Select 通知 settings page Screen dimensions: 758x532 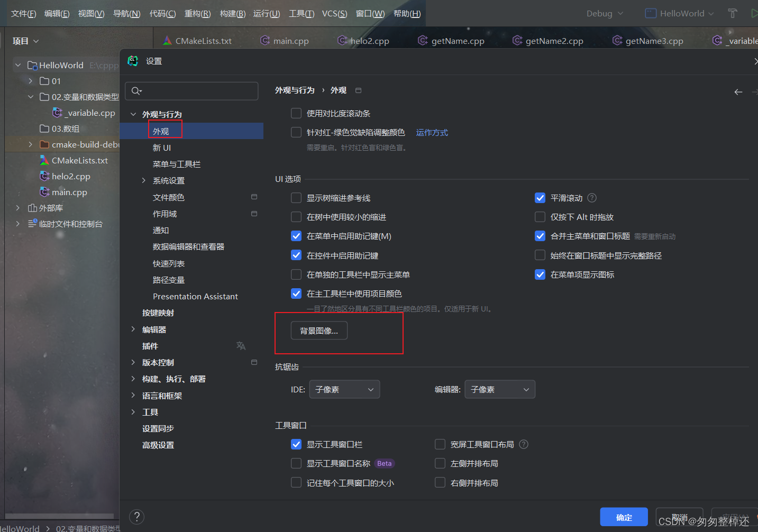[161, 230]
